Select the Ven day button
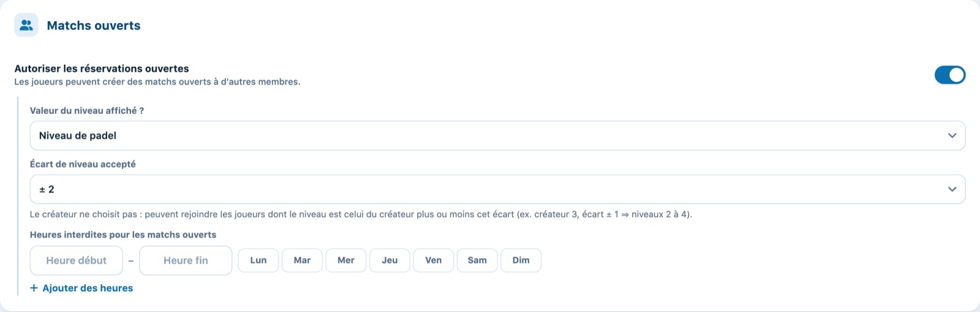The height and width of the screenshot is (312, 980). click(x=434, y=261)
